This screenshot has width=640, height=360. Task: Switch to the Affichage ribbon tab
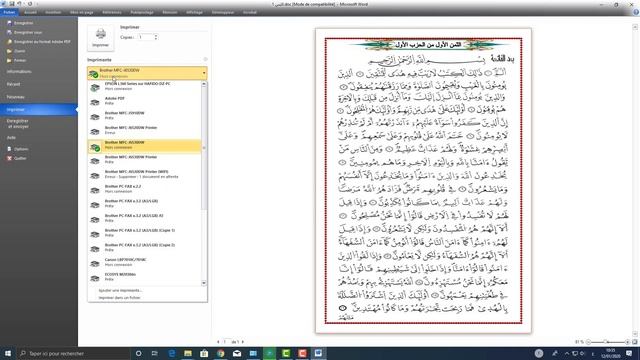(194, 12)
